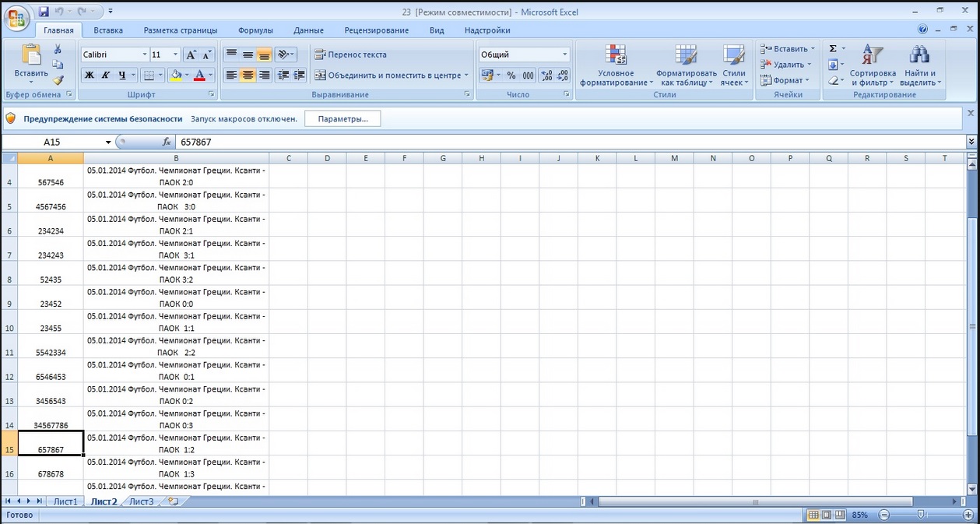Align text to the middle of cell

click(248, 55)
